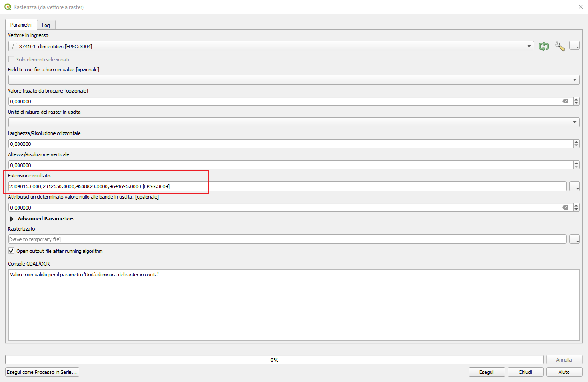Open help with the Aiuto button

point(564,372)
